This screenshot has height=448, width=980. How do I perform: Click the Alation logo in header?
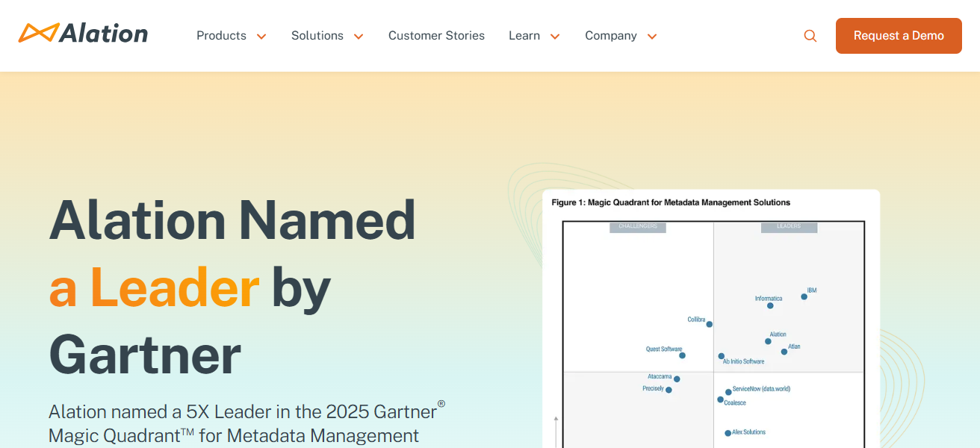click(83, 34)
